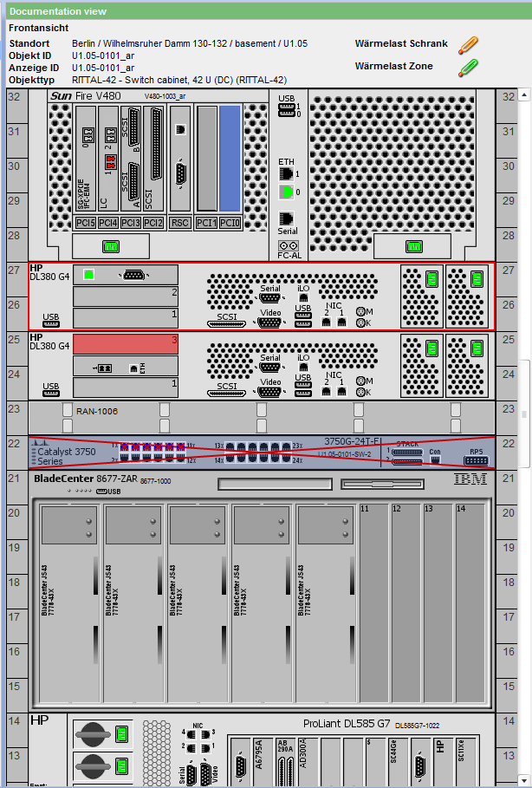Click the orange pencil beside Wärmelast Schrank
The height and width of the screenshot is (788, 532).
click(x=468, y=44)
